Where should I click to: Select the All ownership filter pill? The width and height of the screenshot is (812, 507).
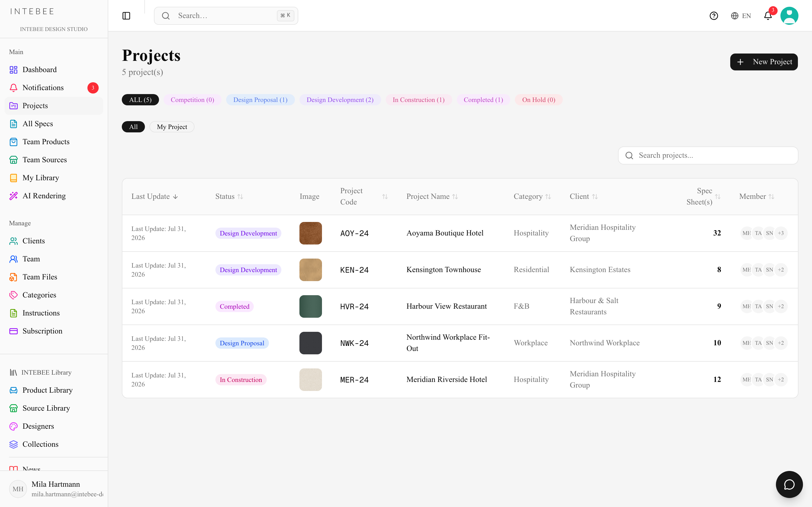(133, 127)
